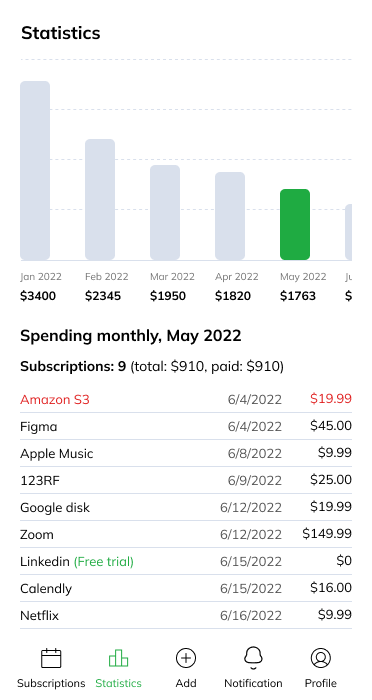Image resolution: width=372 pixels, height=700 pixels.
Task: Select the Mar 2022 bar
Action: [165, 212]
